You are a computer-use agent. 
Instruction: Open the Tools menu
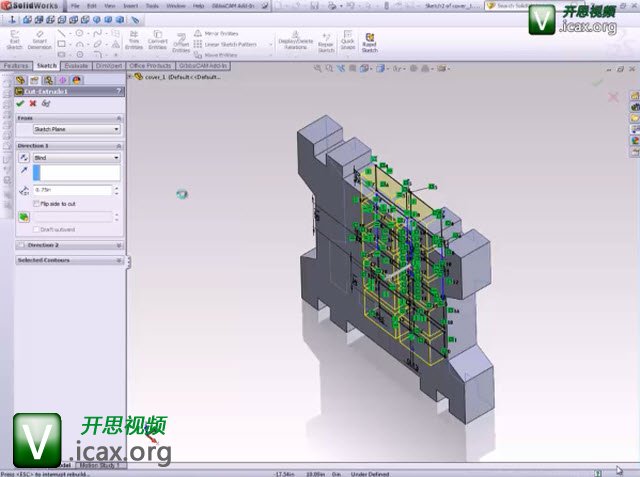(152, 6)
